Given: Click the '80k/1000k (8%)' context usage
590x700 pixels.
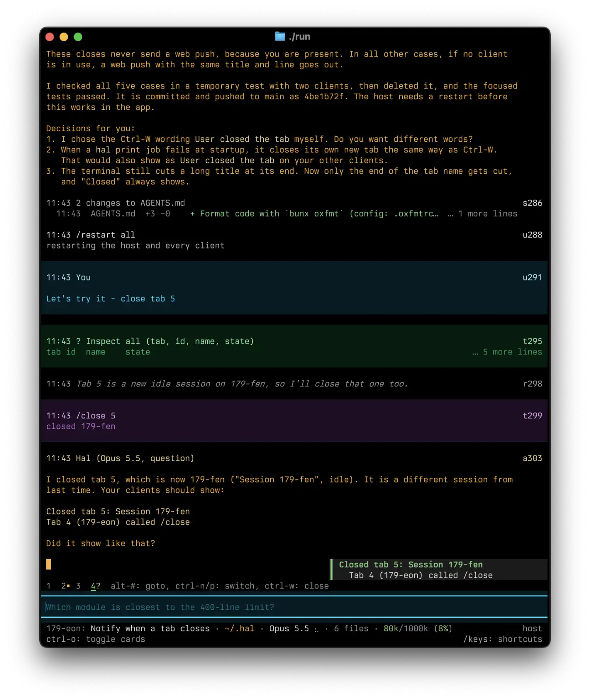Looking at the screenshot, I should tap(418, 628).
